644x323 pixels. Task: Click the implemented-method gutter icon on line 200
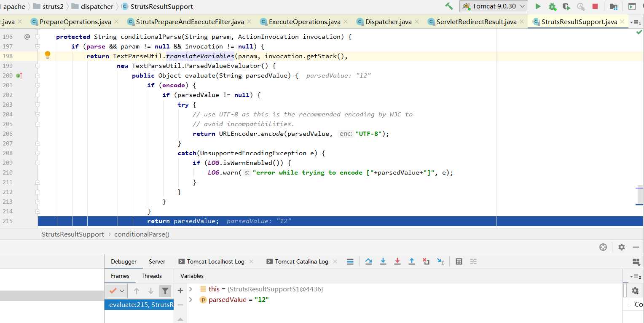(x=19, y=75)
